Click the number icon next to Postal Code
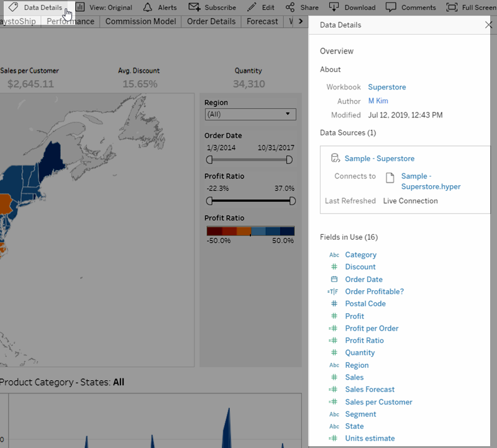 tap(334, 303)
